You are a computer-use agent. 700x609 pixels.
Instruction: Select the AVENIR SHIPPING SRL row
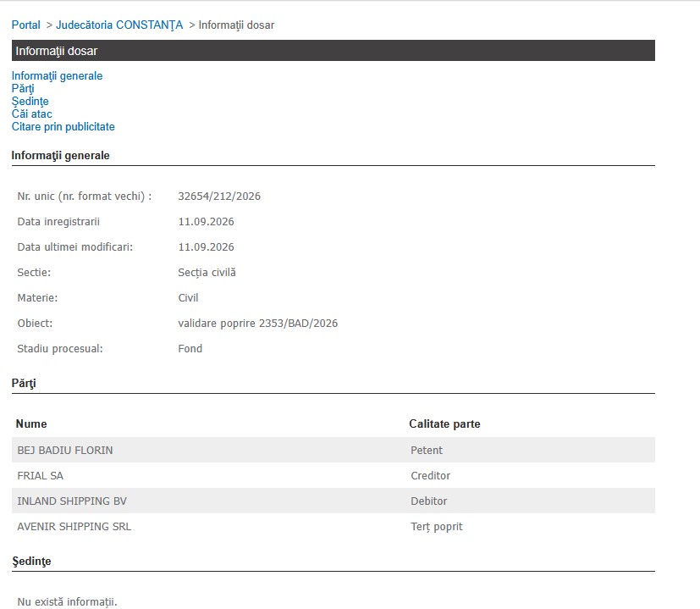pos(333,526)
